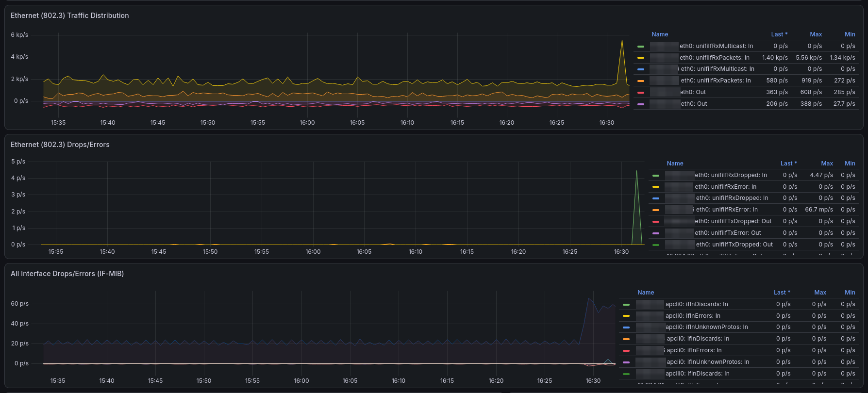Sort Traffic Distribution legend by Min header
Screen dimensions: 868x393
tap(850, 34)
